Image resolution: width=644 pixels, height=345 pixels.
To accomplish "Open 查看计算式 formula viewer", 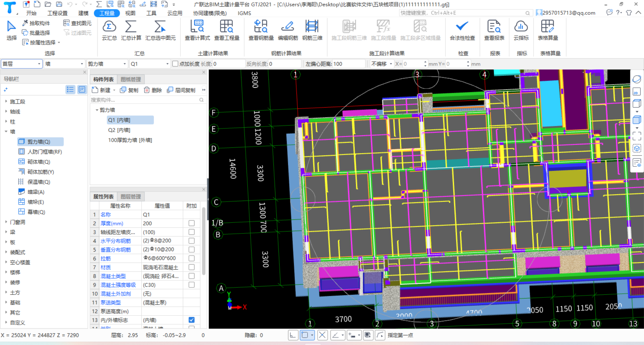I will [x=197, y=30].
